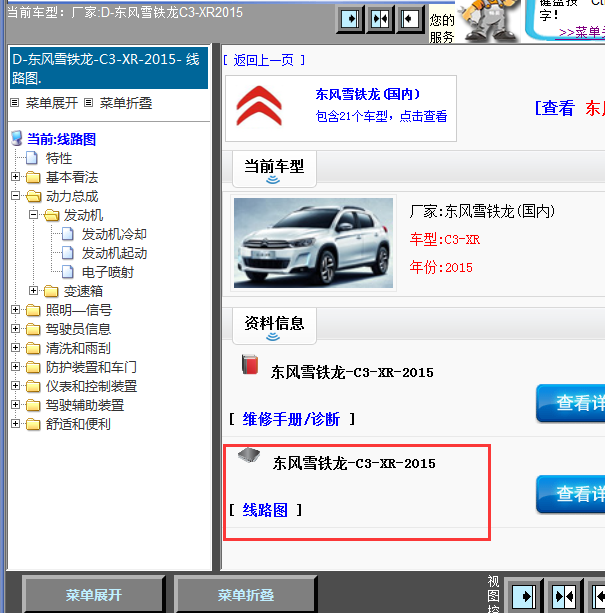
Task: Click the top toolbar center-split view button
Action: click(380, 19)
